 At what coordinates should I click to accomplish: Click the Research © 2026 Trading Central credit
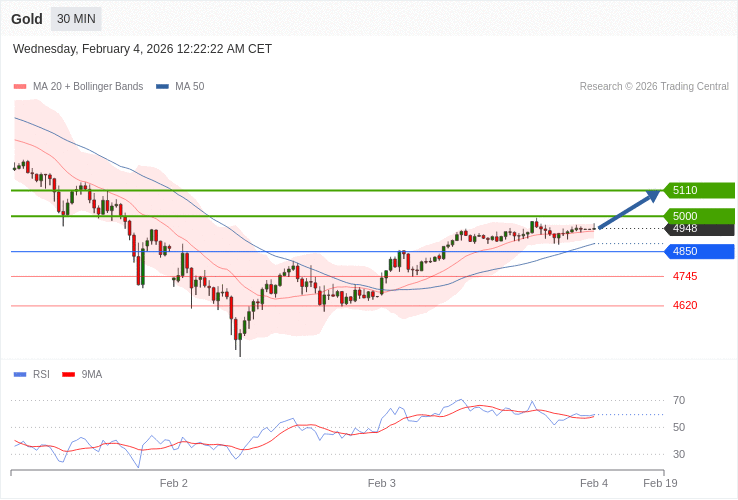coord(654,87)
